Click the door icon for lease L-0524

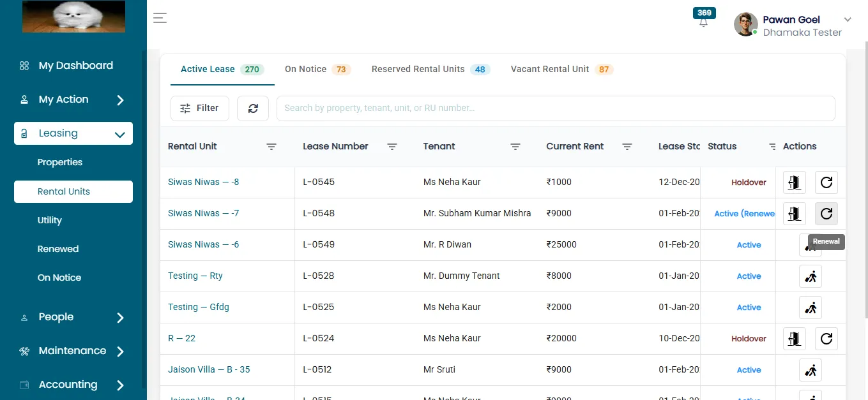795,339
